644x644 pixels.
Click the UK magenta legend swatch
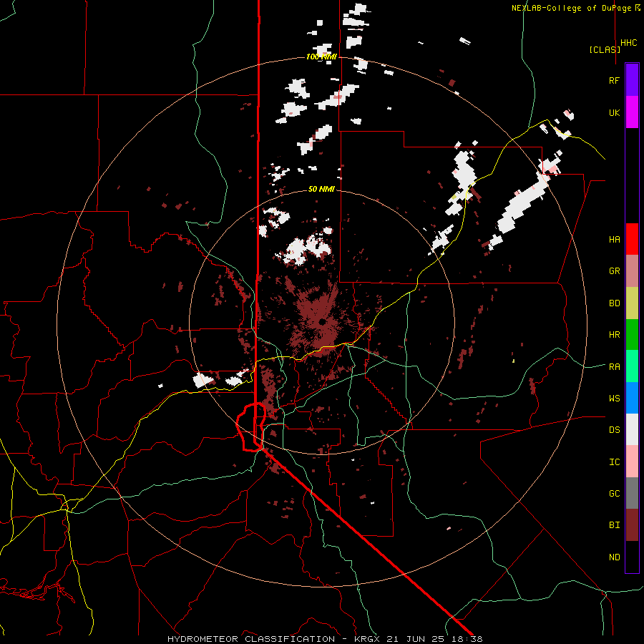632,112
